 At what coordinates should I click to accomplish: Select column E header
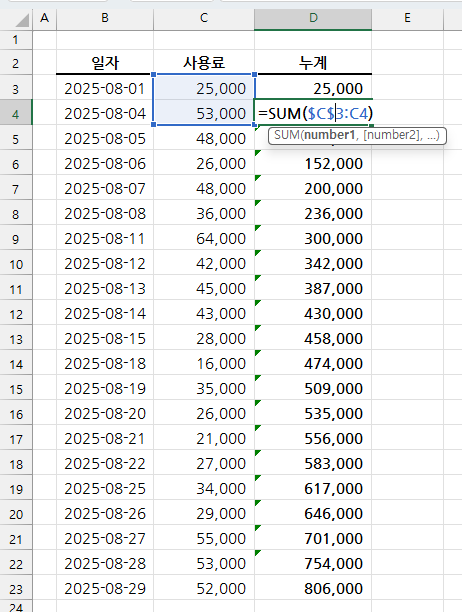(407, 18)
